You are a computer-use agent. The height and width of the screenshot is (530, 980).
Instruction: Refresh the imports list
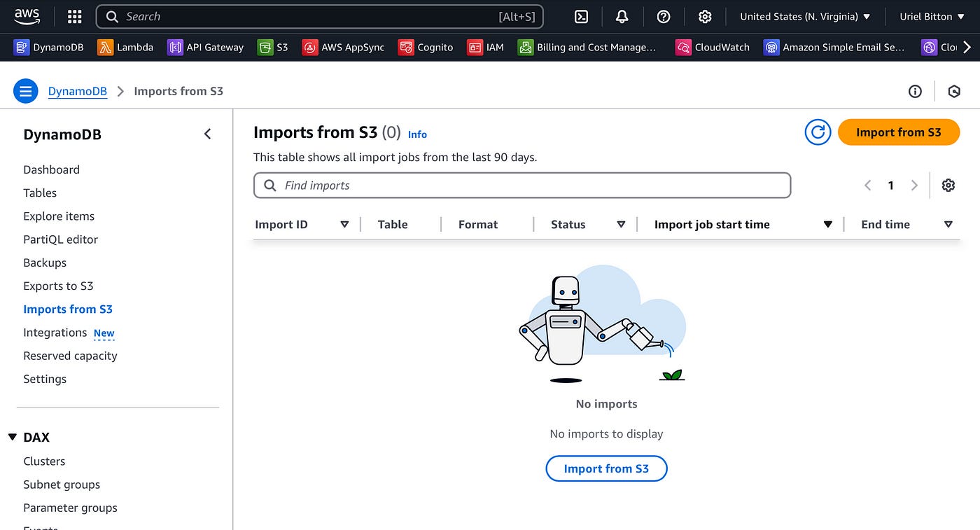(x=818, y=132)
